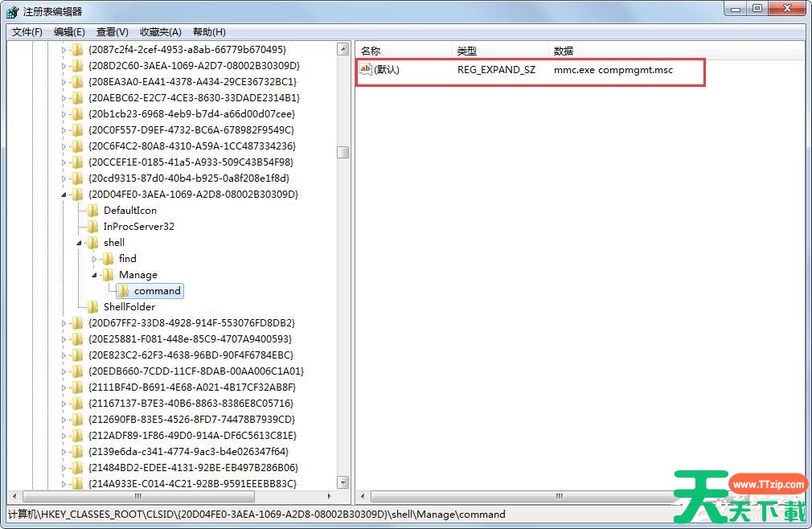Select key {20CCEF1E-0185-41a5-A933-509C43B54F98}
The height and width of the screenshot is (529, 812).
pyautogui.click(x=191, y=162)
